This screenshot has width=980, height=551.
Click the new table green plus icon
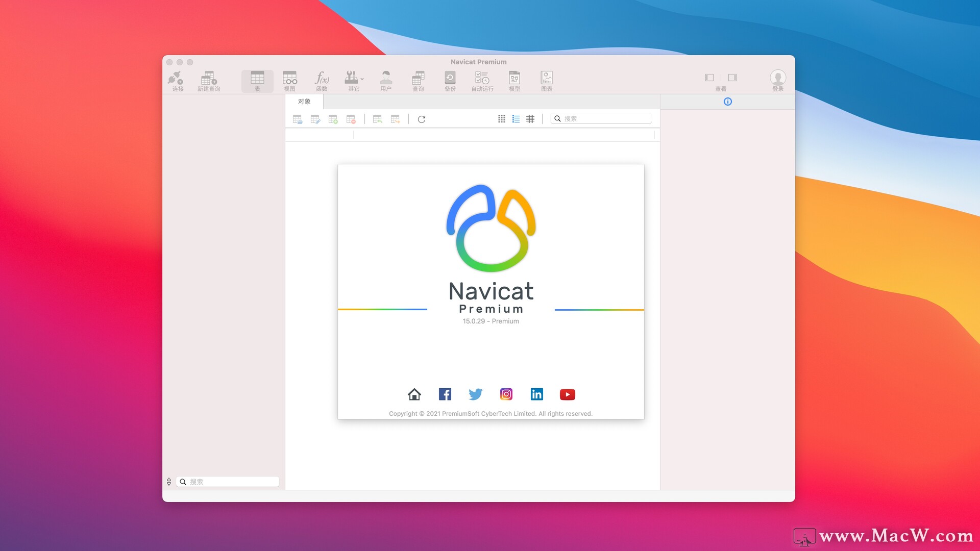pyautogui.click(x=333, y=119)
